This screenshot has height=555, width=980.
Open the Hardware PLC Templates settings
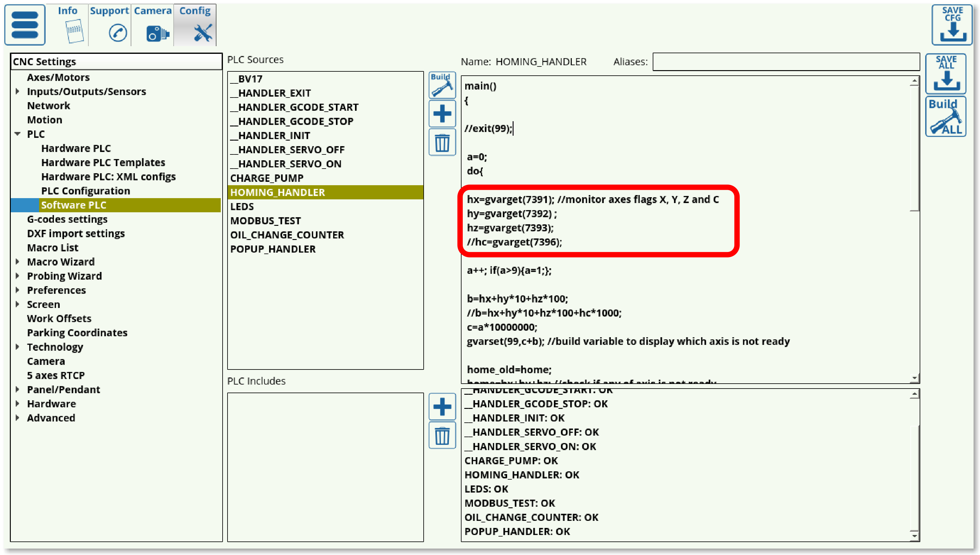[103, 162]
